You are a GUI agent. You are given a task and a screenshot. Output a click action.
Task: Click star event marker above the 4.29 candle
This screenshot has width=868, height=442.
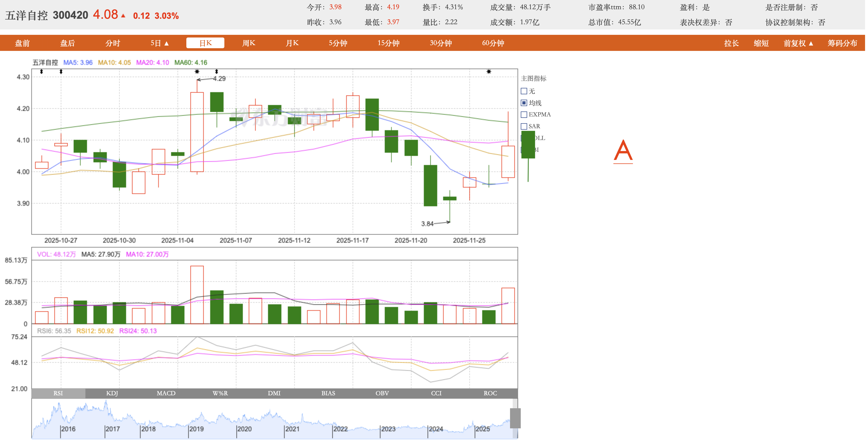coord(197,72)
